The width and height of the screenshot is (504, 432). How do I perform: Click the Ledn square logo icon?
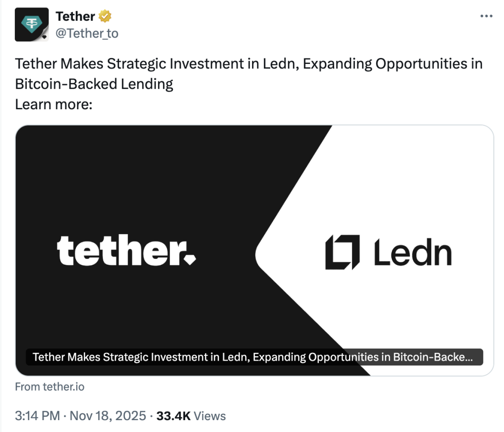coord(343,252)
